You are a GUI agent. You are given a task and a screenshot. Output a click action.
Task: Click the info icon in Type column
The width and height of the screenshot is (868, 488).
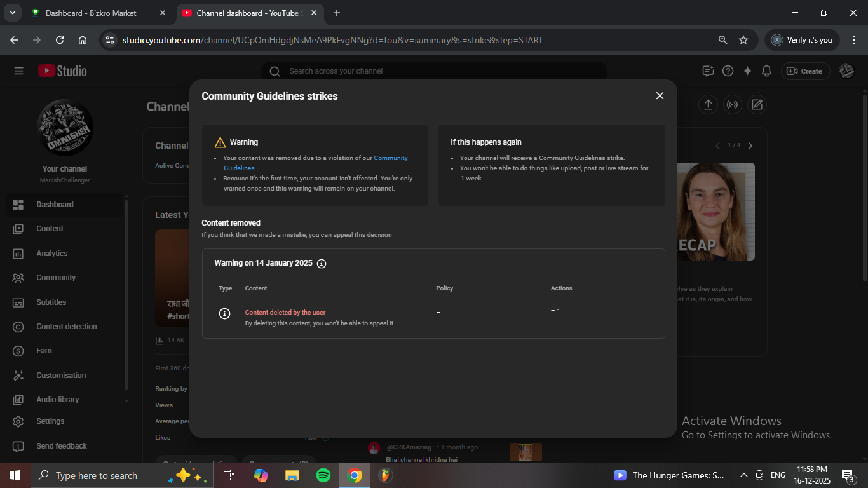click(x=224, y=313)
